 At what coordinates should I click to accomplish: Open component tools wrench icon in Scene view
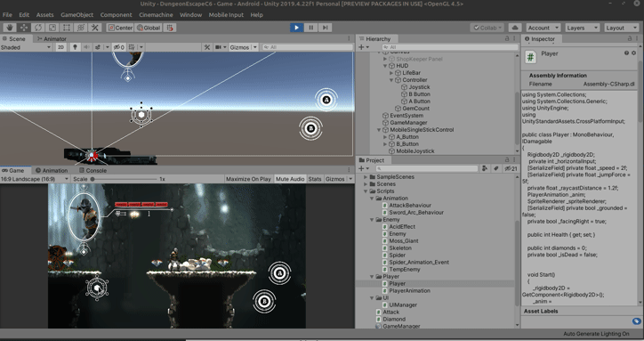207,47
